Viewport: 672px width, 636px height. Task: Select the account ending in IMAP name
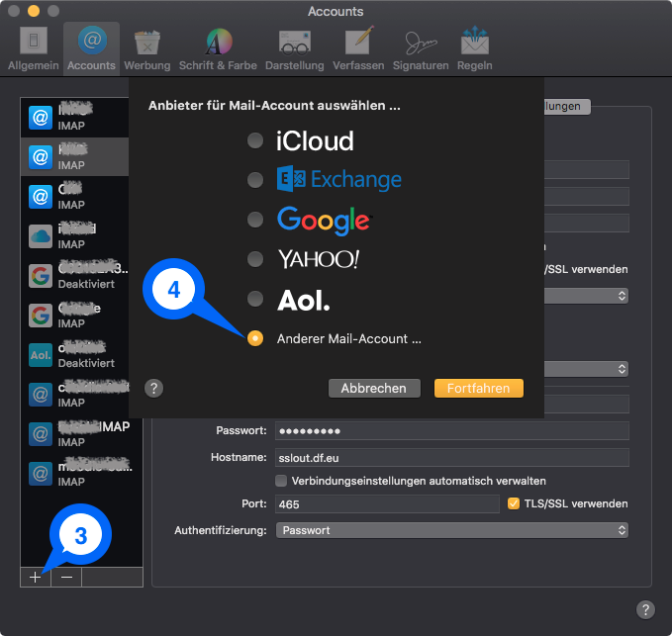pyautogui.click(x=81, y=434)
